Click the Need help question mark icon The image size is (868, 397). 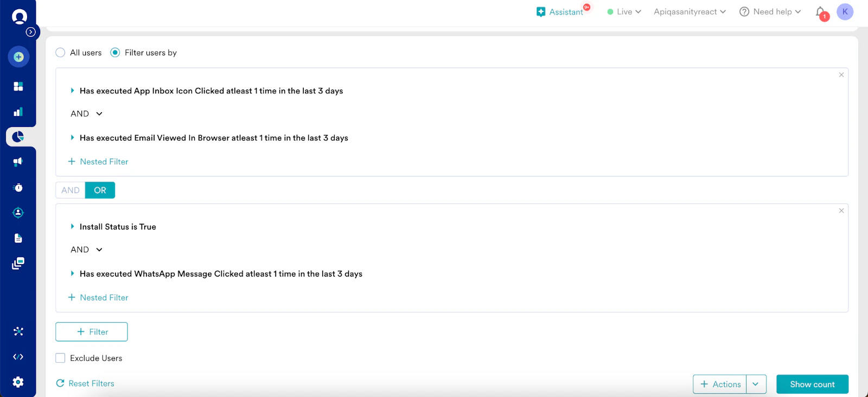[x=744, y=11]
